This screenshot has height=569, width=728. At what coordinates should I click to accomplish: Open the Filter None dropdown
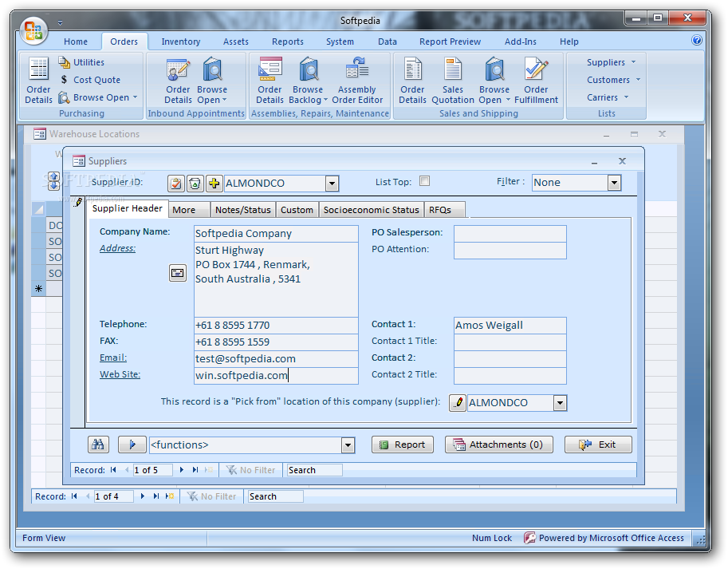[x=614, y=183]
